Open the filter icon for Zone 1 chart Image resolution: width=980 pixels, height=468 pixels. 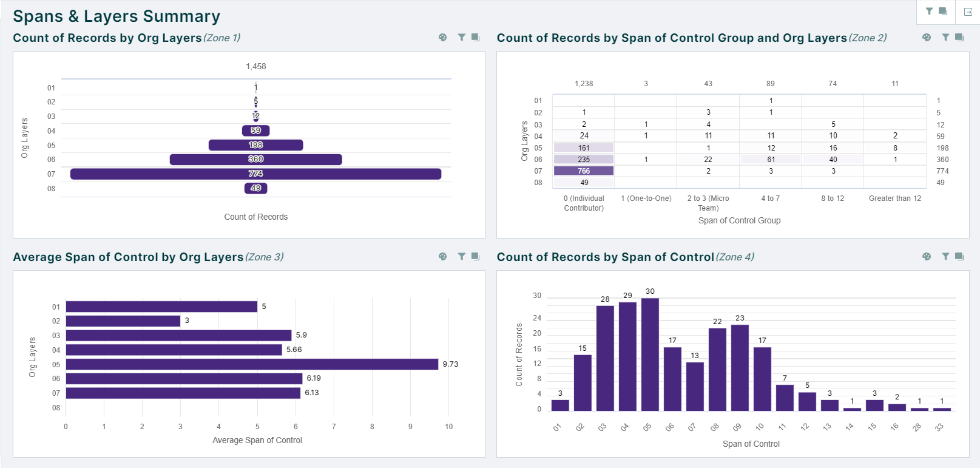[462, 38]
